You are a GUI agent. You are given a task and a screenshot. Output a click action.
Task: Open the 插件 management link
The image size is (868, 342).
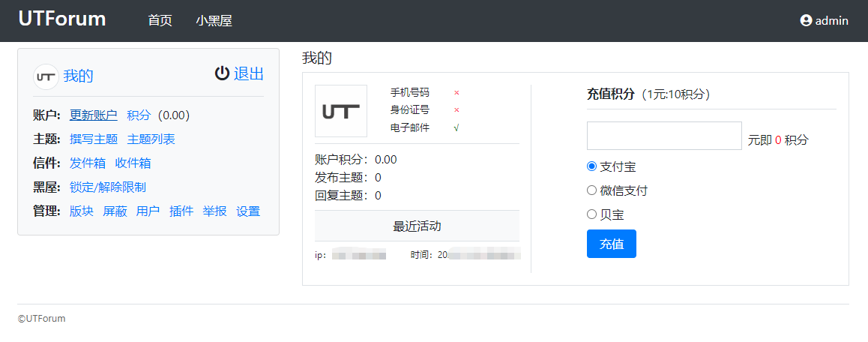[181, 211]
